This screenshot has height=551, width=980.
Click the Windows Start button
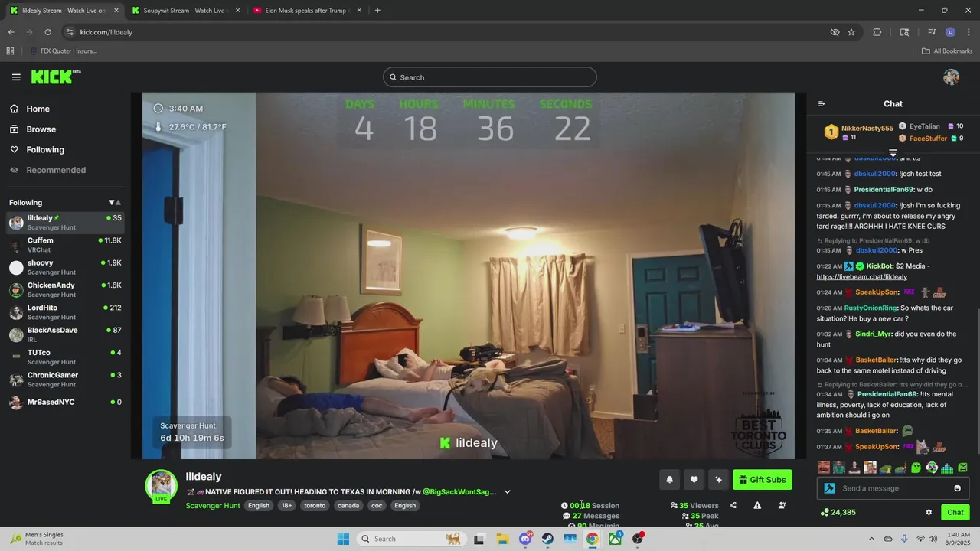coord(343,539)
